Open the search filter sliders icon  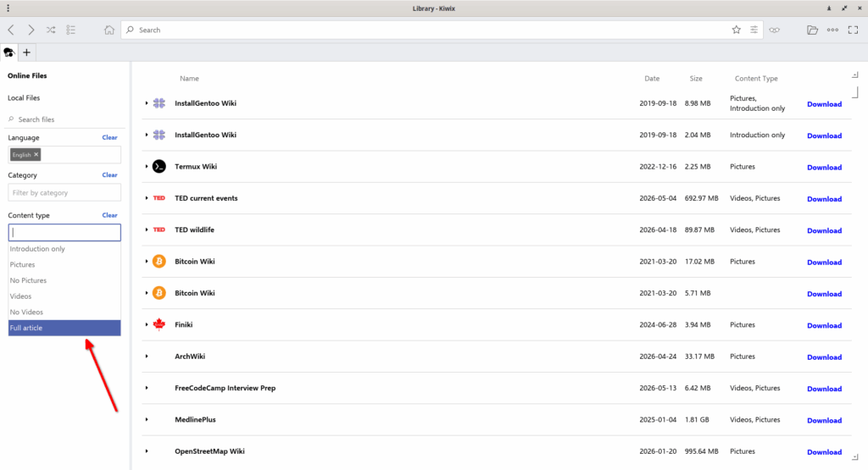[754, 30]
